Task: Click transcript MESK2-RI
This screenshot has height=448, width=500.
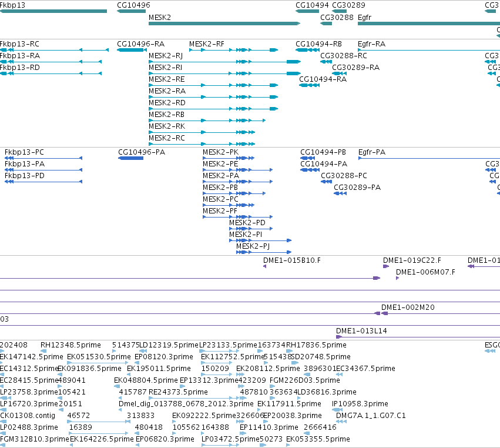Action: pos(165,68)
